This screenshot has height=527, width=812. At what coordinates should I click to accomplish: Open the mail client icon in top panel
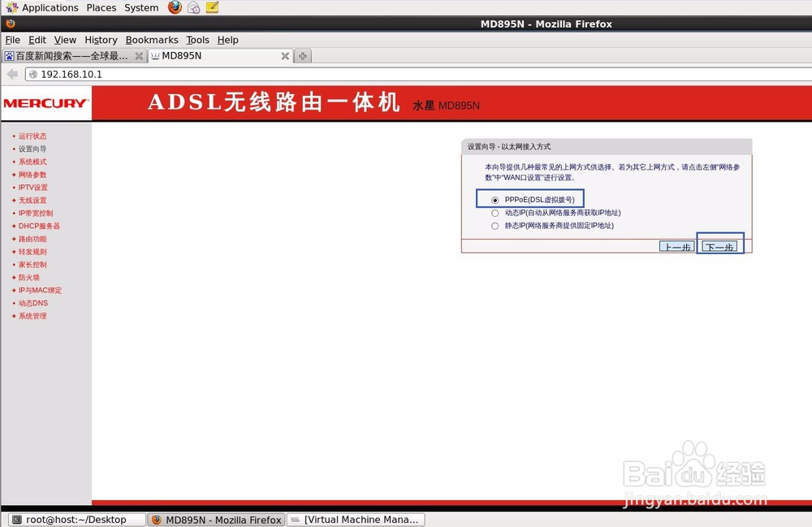194,7
